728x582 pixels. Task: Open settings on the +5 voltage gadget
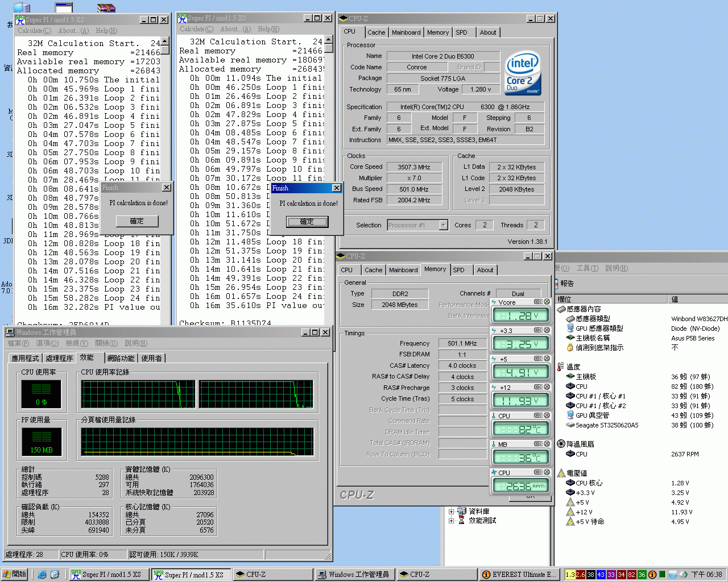pos(537,359)
